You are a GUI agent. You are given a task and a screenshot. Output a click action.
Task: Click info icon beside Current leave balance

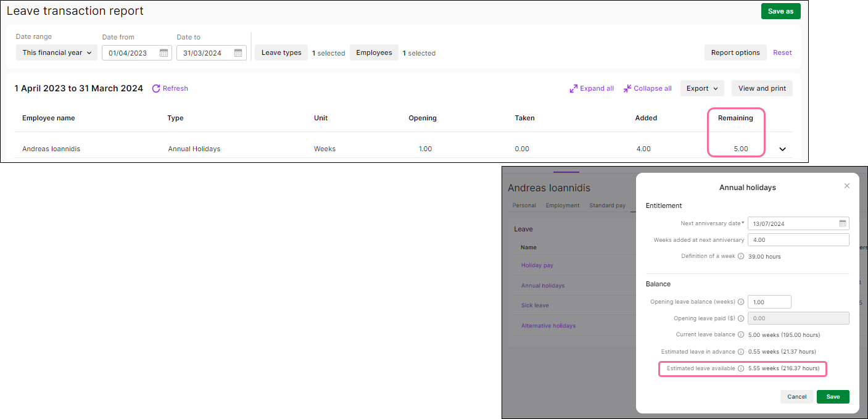click(741, 334)
